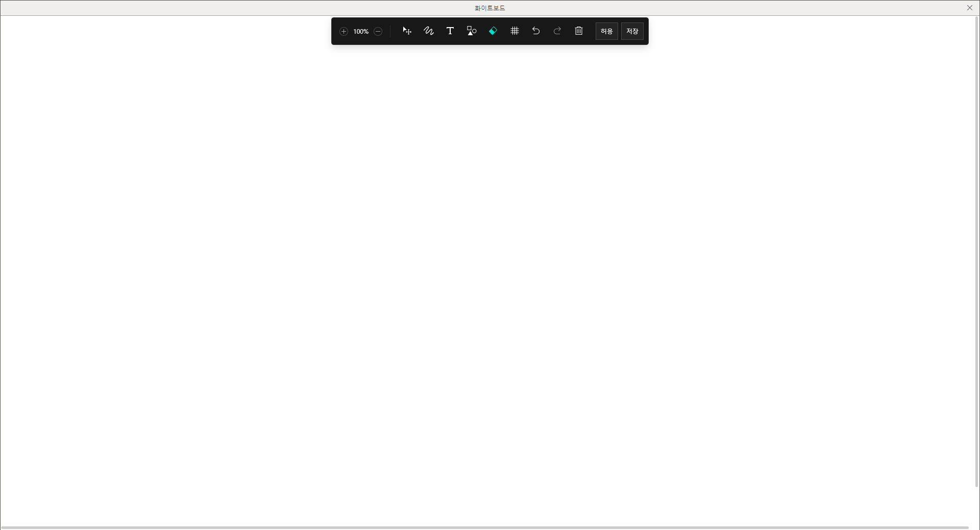Screen dimensions: 980x530
Task: Click the 허용 button
Action: 607,31
